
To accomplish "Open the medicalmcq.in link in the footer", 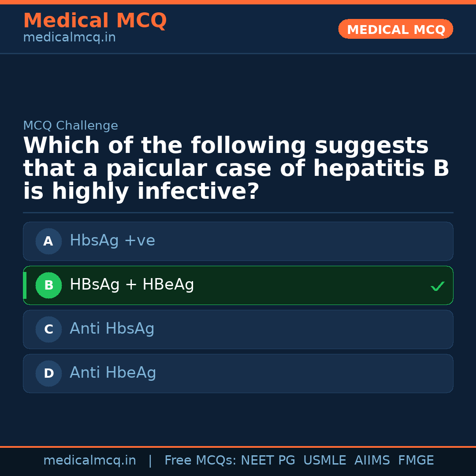I will 89,461.
